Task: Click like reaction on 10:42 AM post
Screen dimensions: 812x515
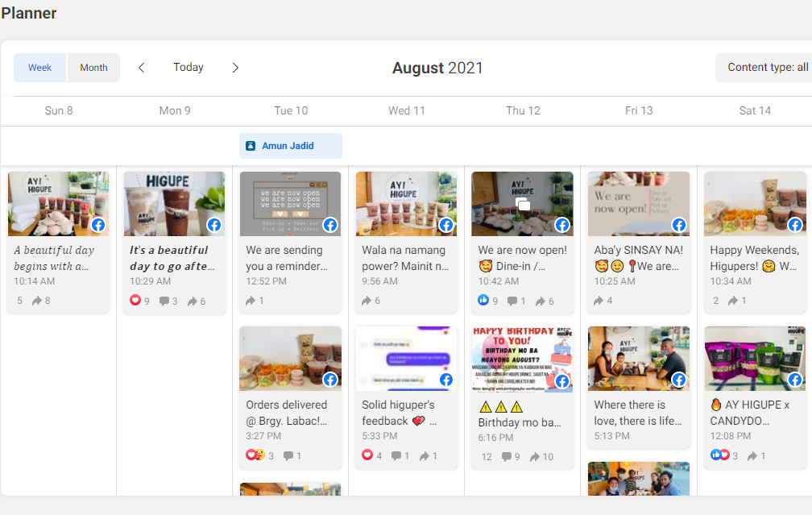Action: [x=483, y=300]
